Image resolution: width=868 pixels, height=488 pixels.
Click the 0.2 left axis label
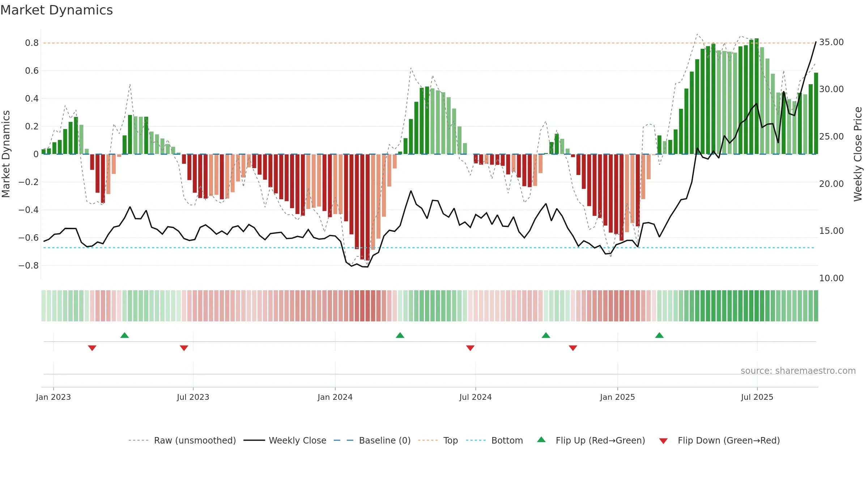coord(32,127)
